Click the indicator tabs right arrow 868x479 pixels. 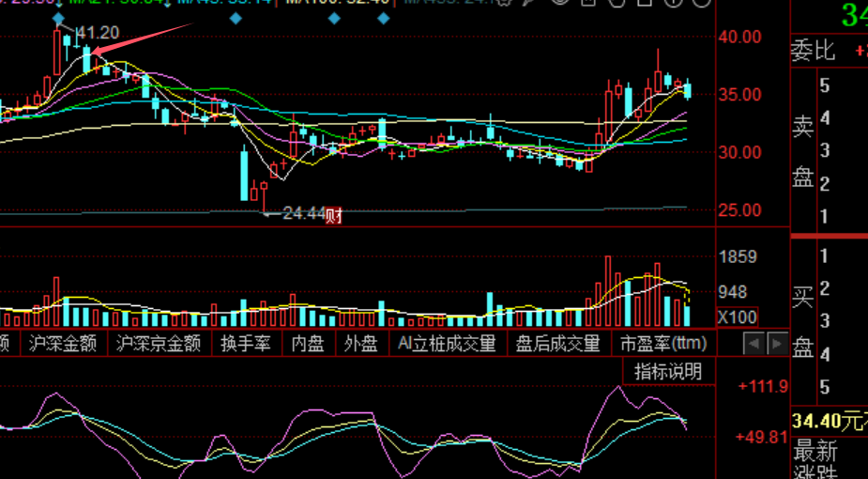(777, 344)
